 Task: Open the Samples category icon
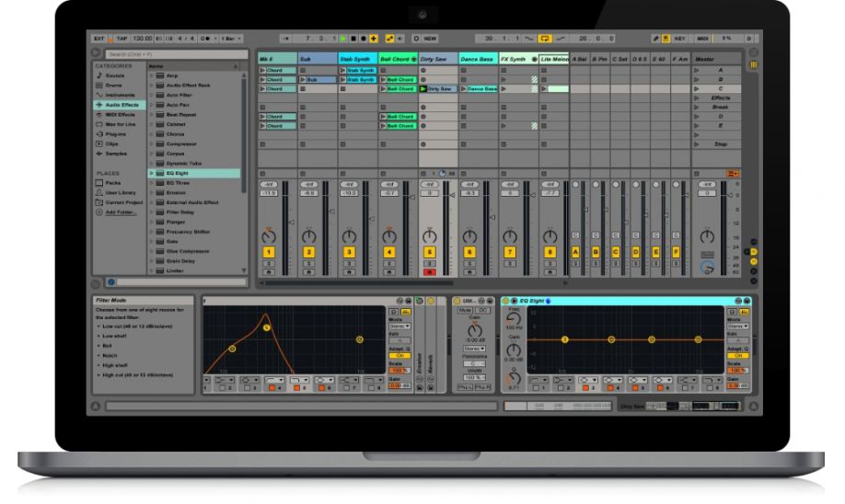tap(99, 154)
